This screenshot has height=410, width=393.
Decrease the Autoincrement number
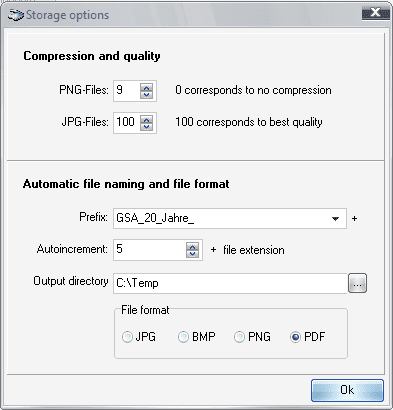pos(192,254)
